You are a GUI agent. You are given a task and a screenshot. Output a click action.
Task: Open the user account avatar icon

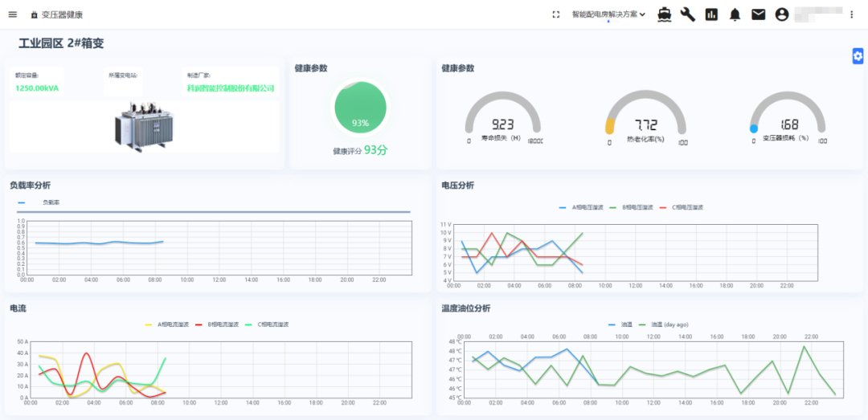pyautogui.click(x=781, y=14)
